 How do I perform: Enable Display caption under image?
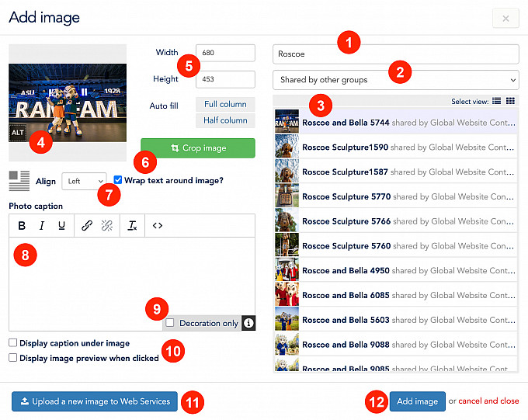(12, 343)
